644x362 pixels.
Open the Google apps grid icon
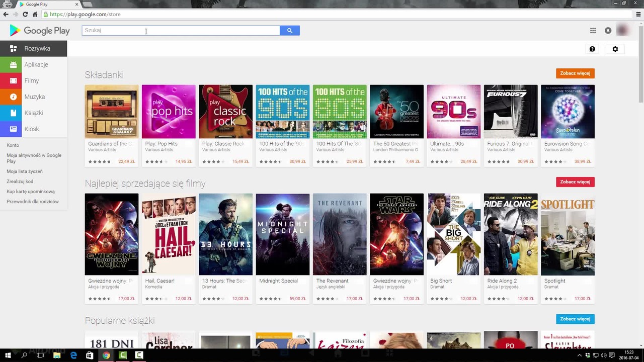[593, 31]
